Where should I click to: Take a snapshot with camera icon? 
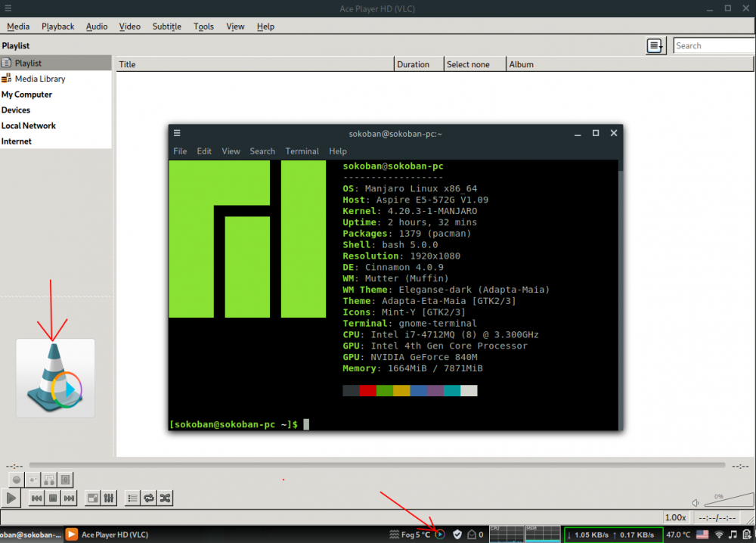coord(33,479)
